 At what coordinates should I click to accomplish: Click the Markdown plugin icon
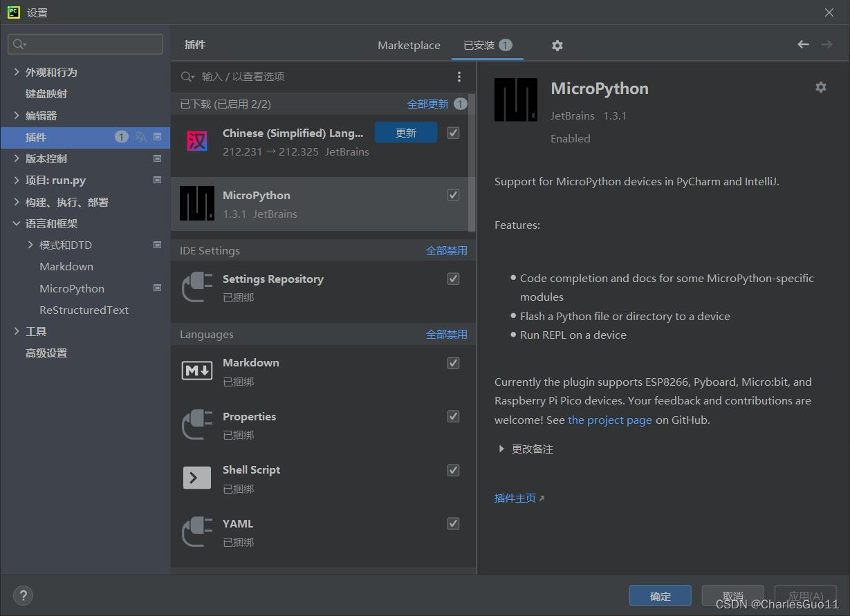pyautogui.click(x=197, y=371)
